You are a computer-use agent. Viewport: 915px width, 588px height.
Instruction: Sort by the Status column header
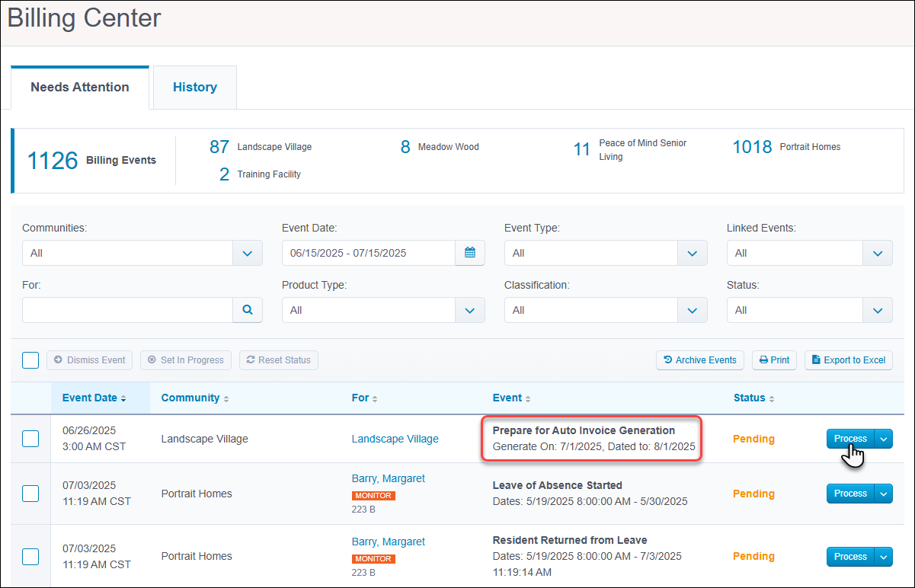(754, 398)
